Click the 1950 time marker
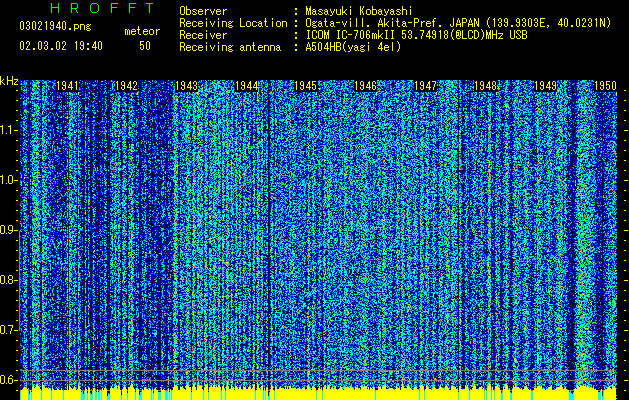This screenshot has width=629, height=400. [x=605, y=86]
